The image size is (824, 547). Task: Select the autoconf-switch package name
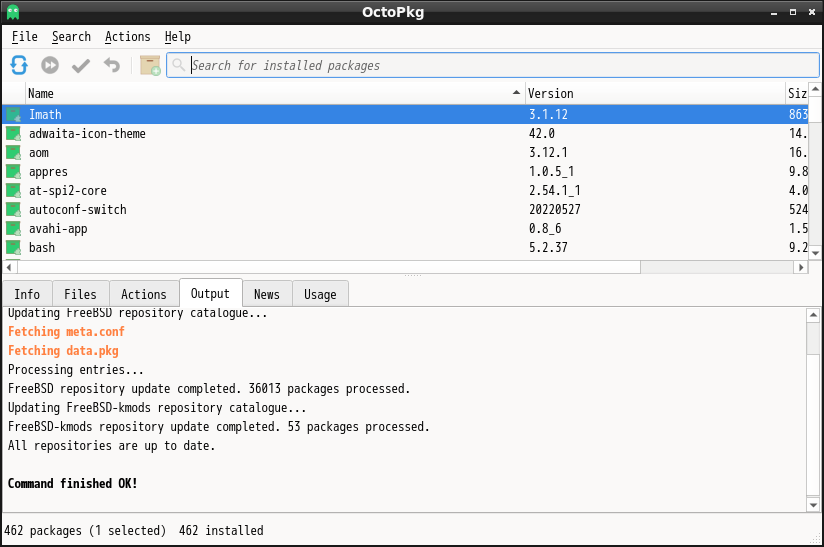point(78,210)
